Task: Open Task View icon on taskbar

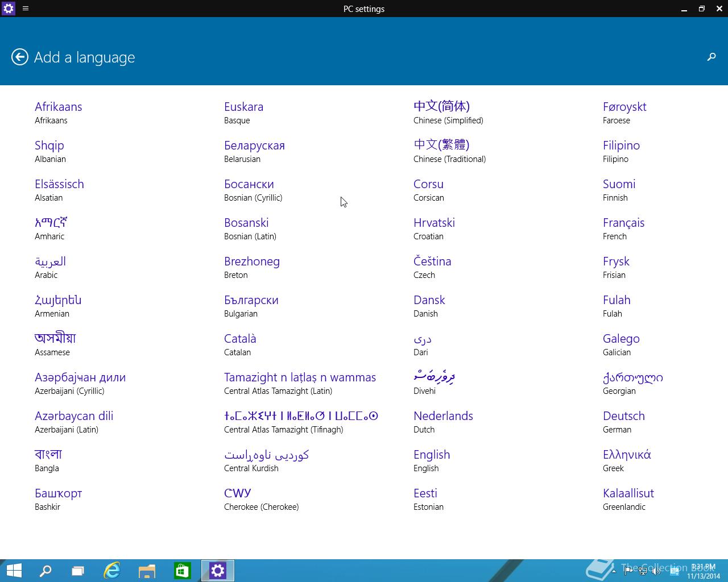Action: tap(78, 571)
